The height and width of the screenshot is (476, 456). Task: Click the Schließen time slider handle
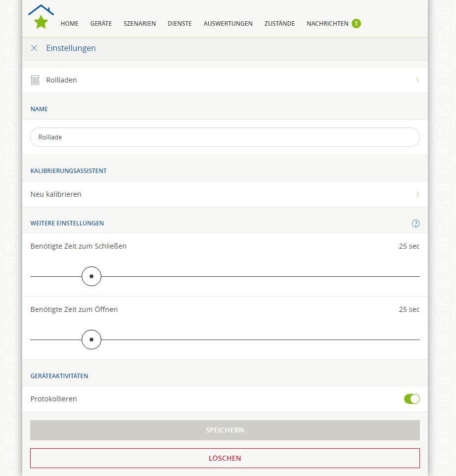(91, 276)
